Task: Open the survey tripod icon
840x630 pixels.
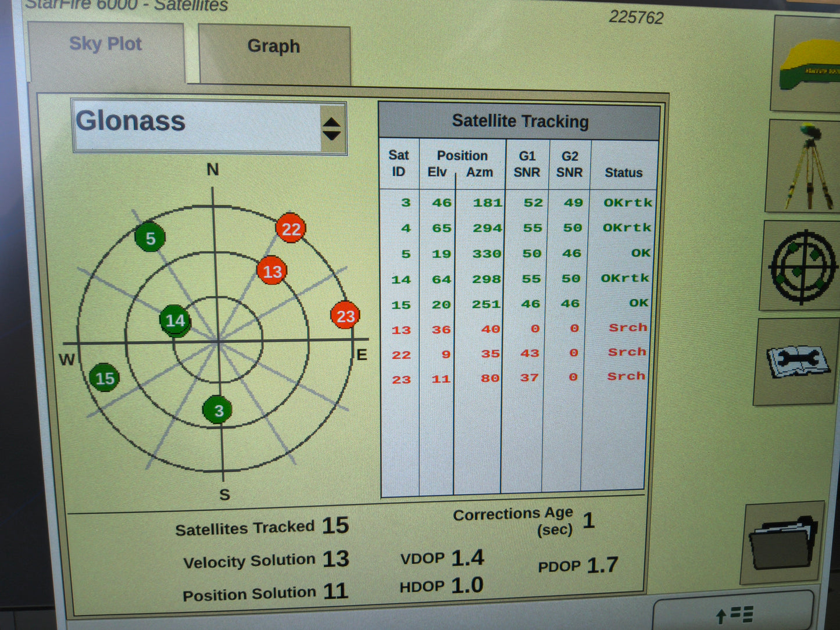Action: pos(803,166)
